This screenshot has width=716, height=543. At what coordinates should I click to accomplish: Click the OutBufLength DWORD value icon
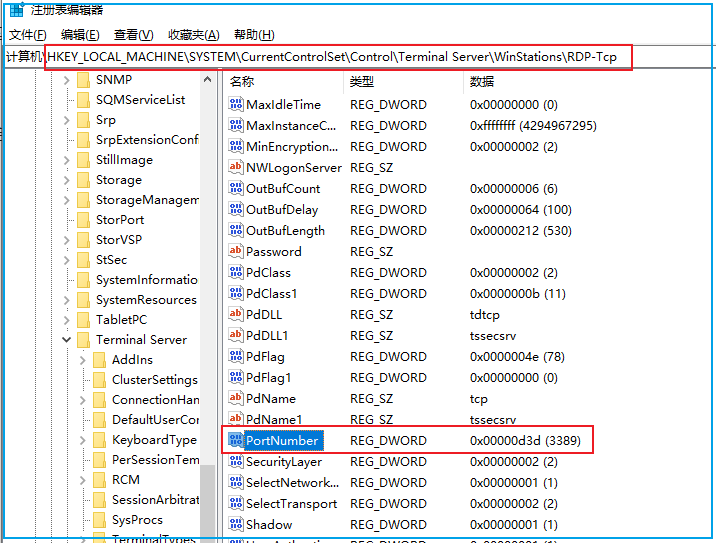coord(236,230)
